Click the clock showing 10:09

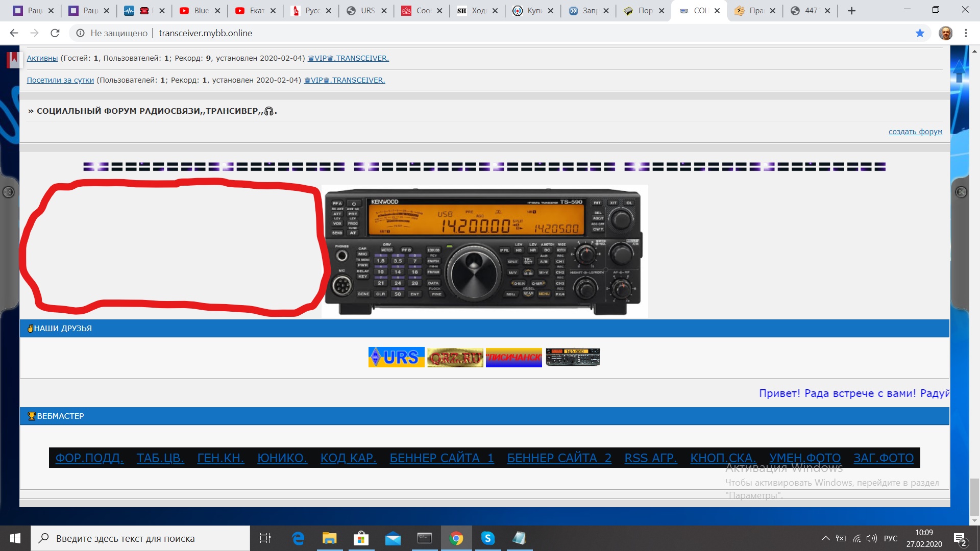click(924, 533)
